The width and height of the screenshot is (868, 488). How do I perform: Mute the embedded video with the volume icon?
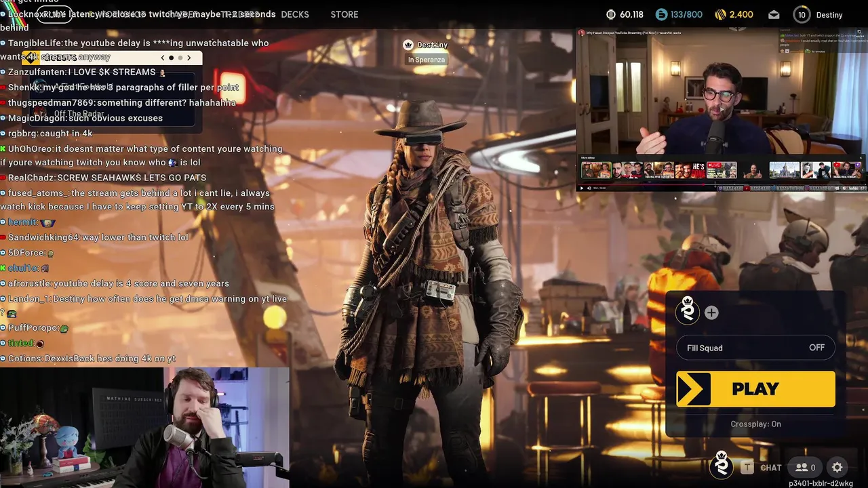(589, 188)
